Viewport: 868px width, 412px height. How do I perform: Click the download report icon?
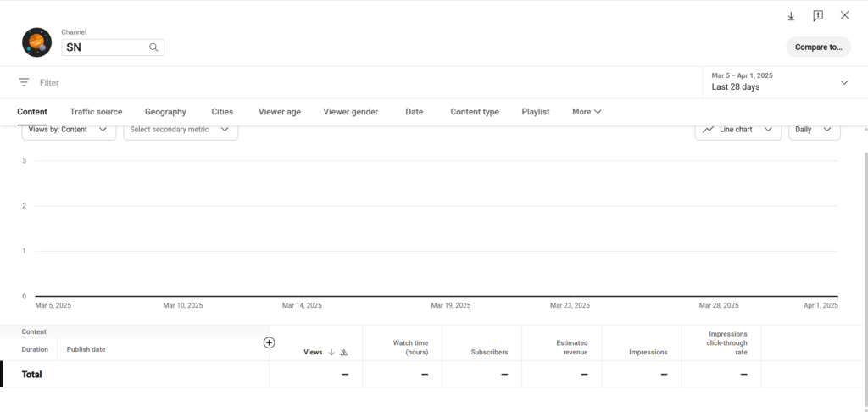click(x=791, y=16)
